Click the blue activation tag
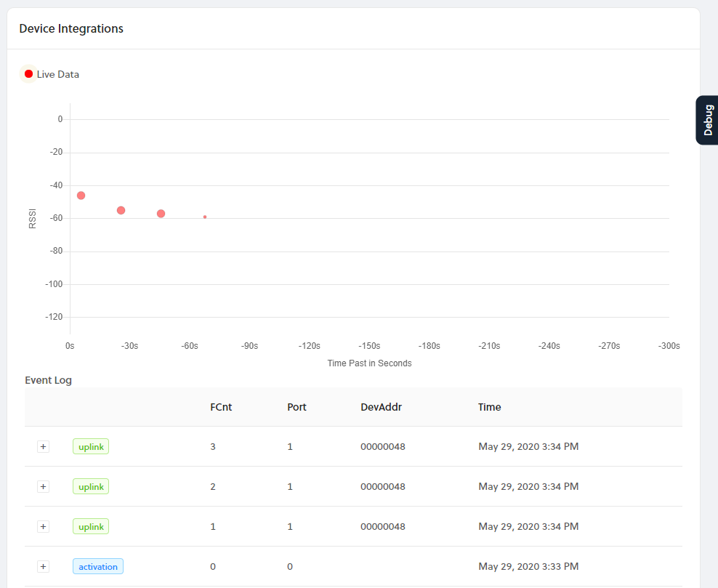The height and width of the screenshot is (588, 718). click(x=98, y=566)
